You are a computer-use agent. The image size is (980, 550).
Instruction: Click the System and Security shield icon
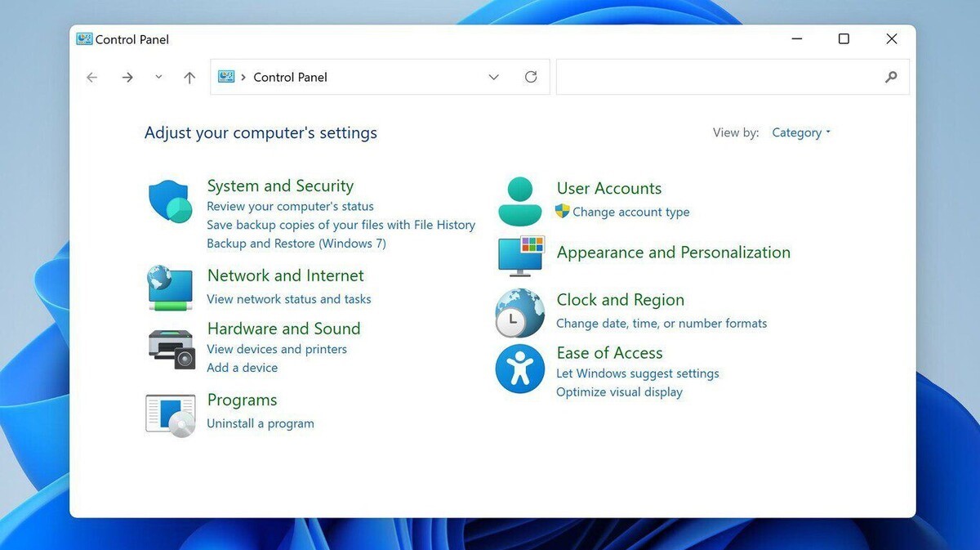click(x=170, y=201)
